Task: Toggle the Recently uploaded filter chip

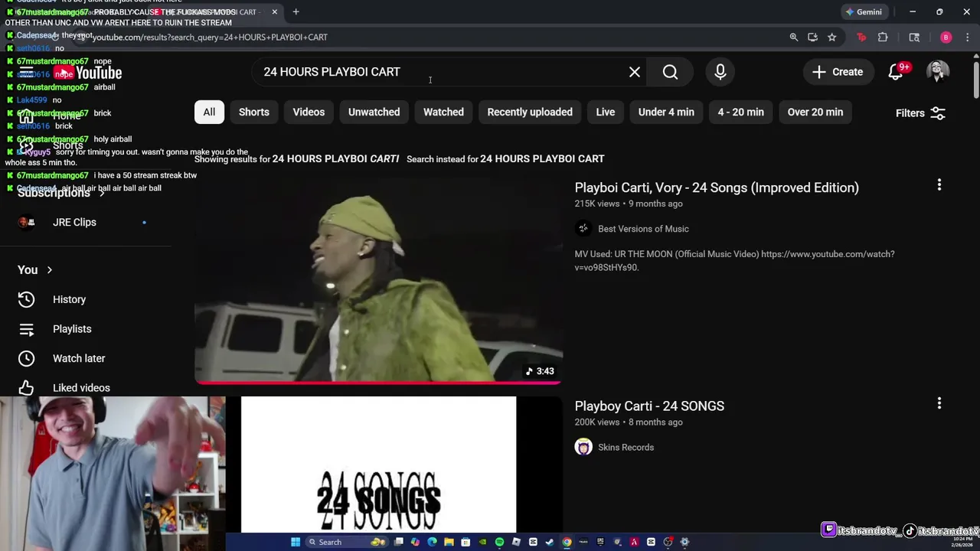Action: pyautogui.click(x=530, y=112)
